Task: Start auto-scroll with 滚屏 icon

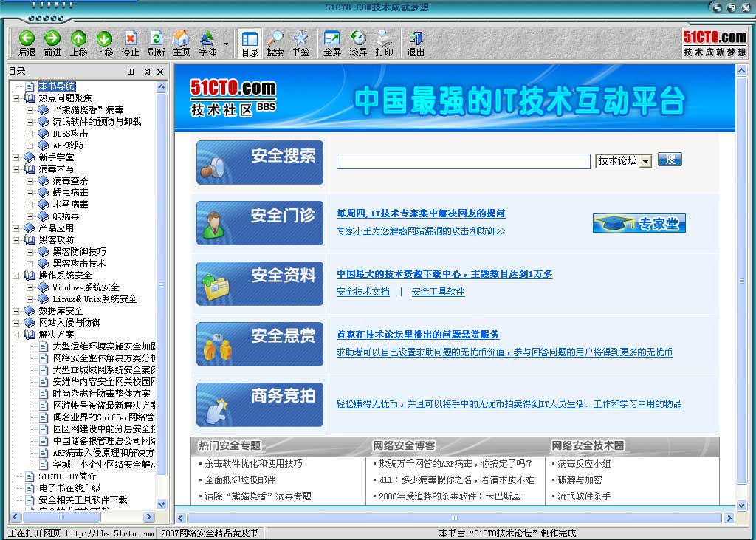Action: (x=358, y=38)
